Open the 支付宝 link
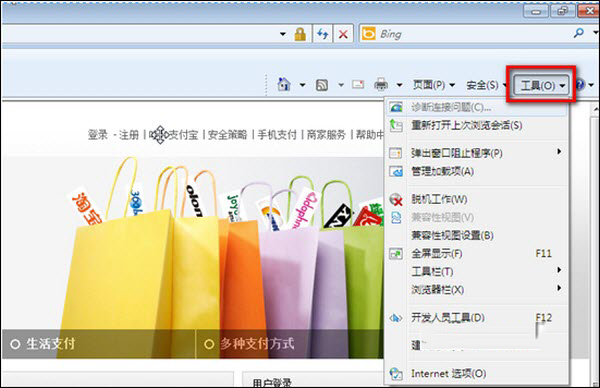This screenshot has width=600, height=388. (183, 134)
